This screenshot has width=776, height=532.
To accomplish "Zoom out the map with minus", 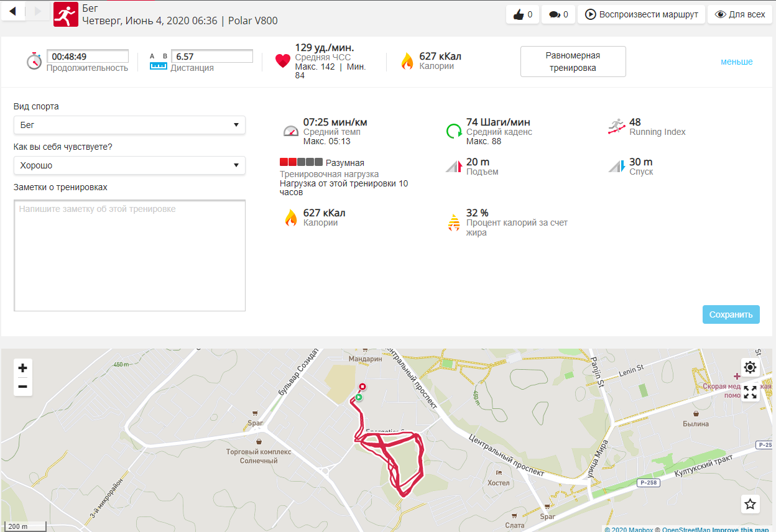I will pos(22,387).
